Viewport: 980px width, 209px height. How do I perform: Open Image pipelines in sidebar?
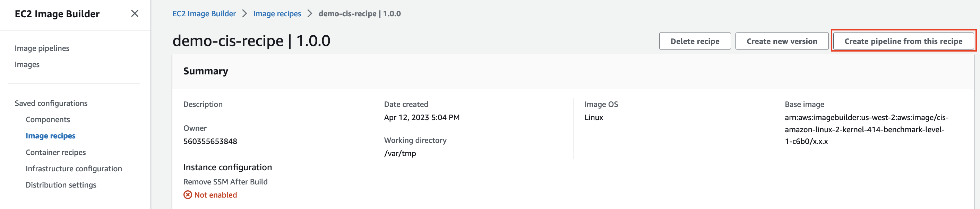point(42,48)
